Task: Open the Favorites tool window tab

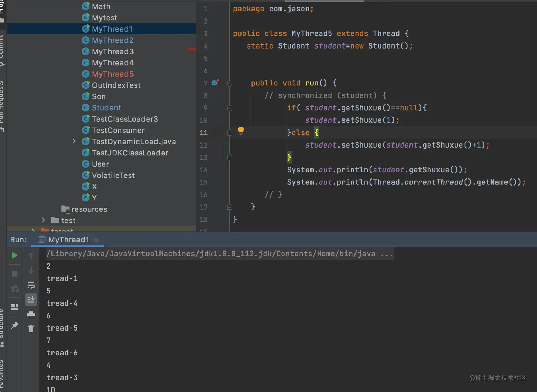Action: coord(2,375)
